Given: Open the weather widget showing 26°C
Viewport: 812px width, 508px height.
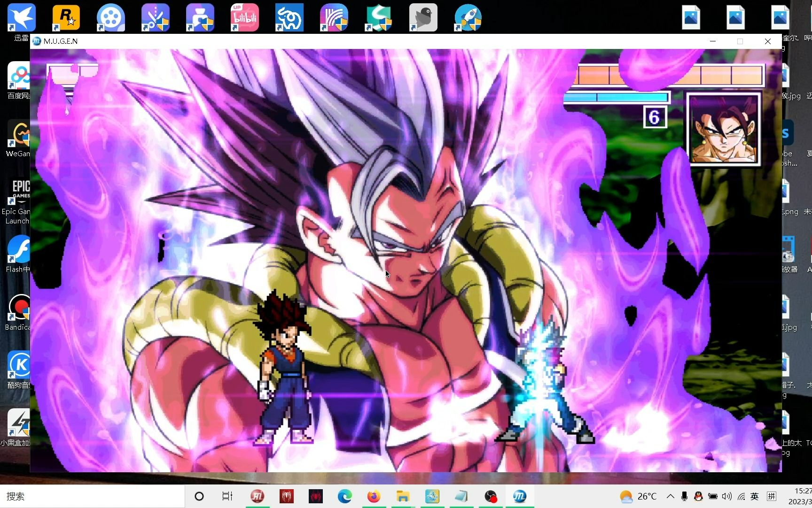Looking at the screenshot, I should (x=638, y=496).
